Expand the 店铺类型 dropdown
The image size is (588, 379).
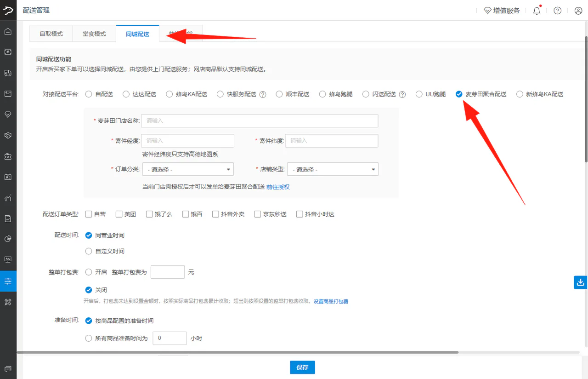(333, 169)
